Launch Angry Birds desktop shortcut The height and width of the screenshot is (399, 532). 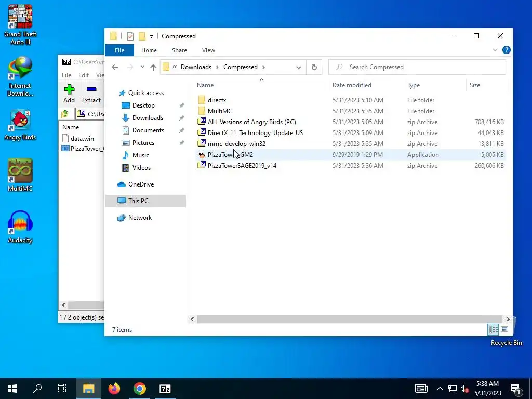pos(20,125)
